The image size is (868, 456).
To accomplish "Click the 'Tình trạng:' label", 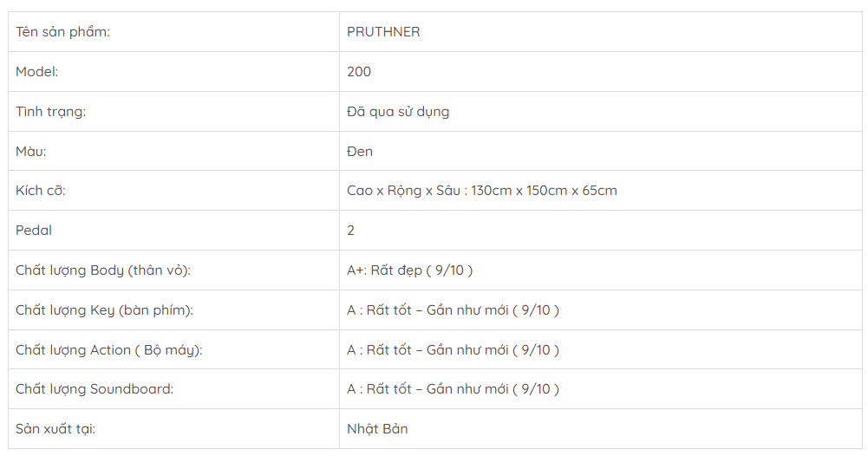I will point(50,112).
